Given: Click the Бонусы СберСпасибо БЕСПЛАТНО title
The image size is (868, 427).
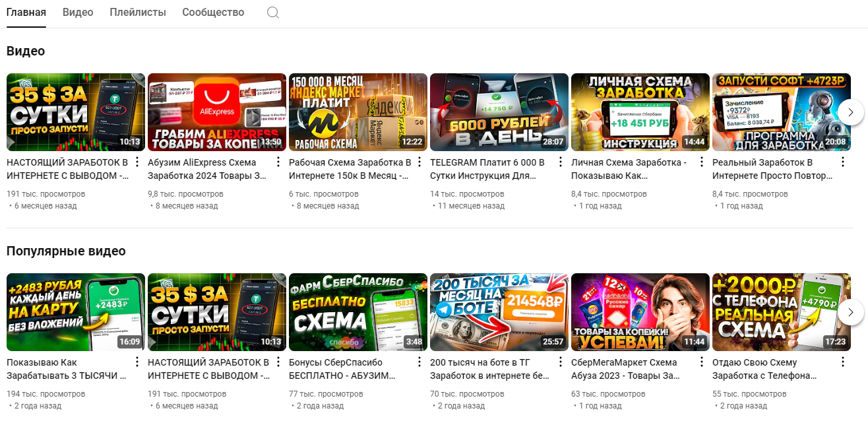Looking at the screenshot, I should (x=342, y=369).
